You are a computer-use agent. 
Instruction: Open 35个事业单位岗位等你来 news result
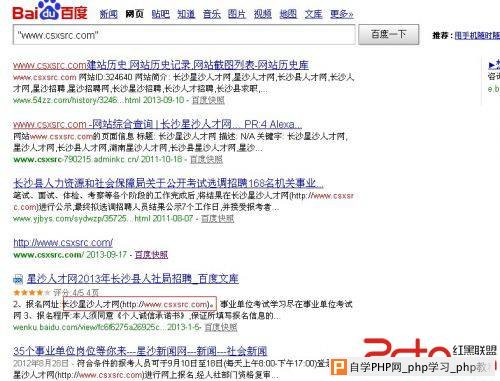point(140,351)
